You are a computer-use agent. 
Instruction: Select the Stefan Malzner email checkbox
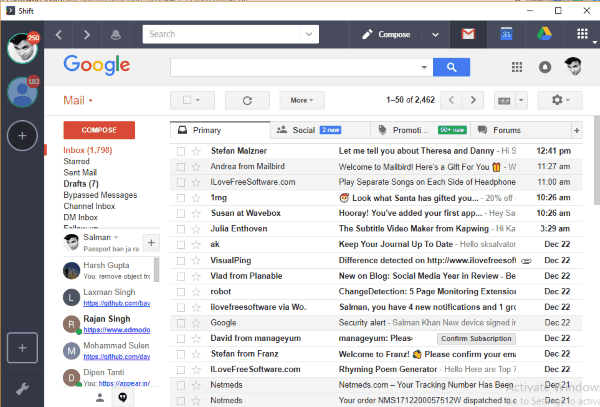tap(181, 151)
